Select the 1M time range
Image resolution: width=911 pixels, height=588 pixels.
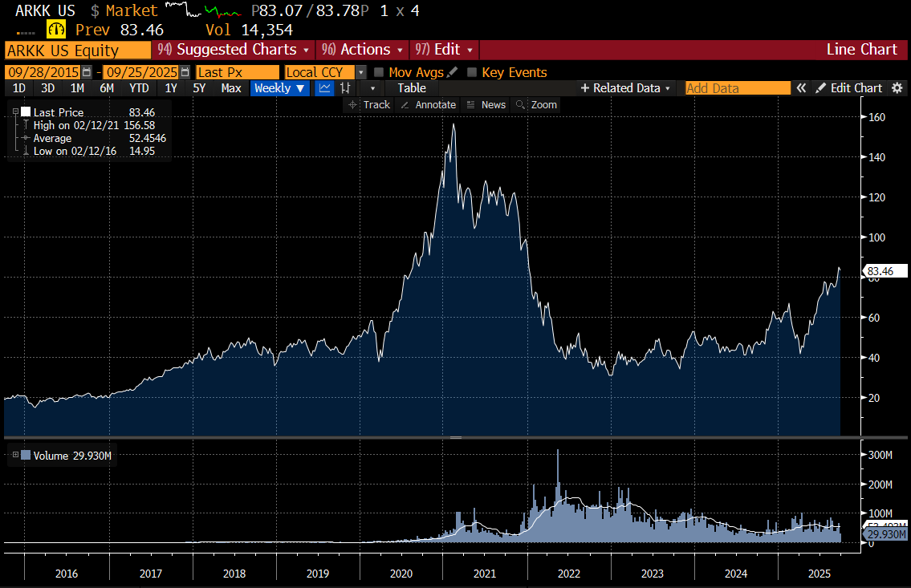77,88
